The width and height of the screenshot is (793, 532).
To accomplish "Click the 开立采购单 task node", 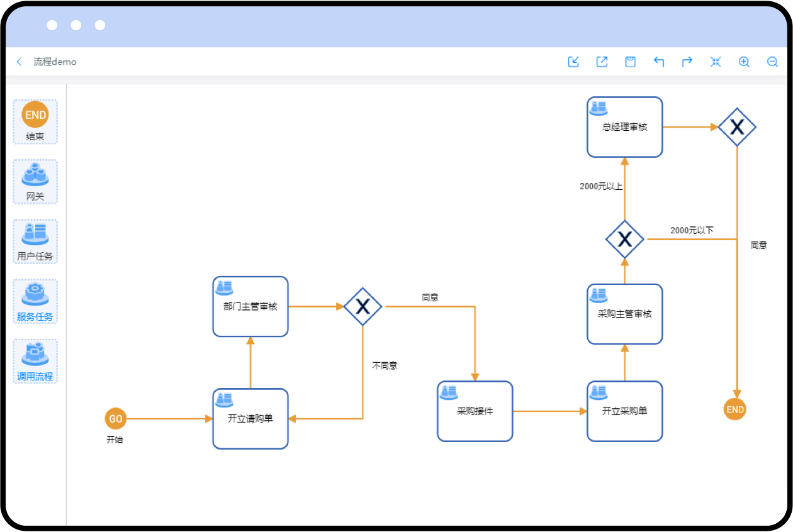I will click(x=624, y=411).
